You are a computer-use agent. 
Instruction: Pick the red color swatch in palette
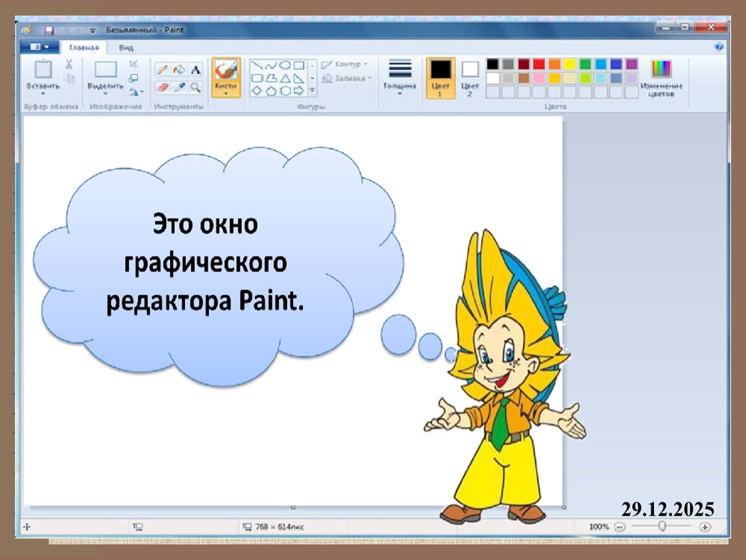[539, 64]
